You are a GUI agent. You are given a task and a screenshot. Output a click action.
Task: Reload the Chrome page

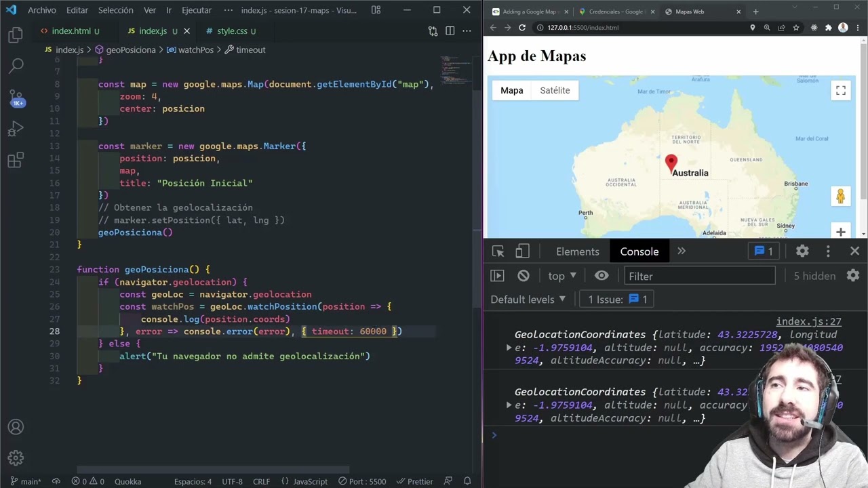[521, 28]
